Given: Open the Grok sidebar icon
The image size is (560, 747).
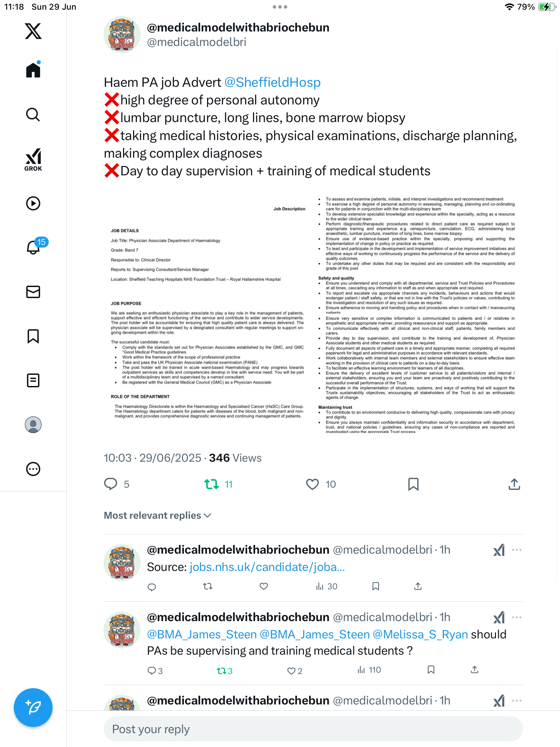Looking at the screenshot, I should coord(33,159).
